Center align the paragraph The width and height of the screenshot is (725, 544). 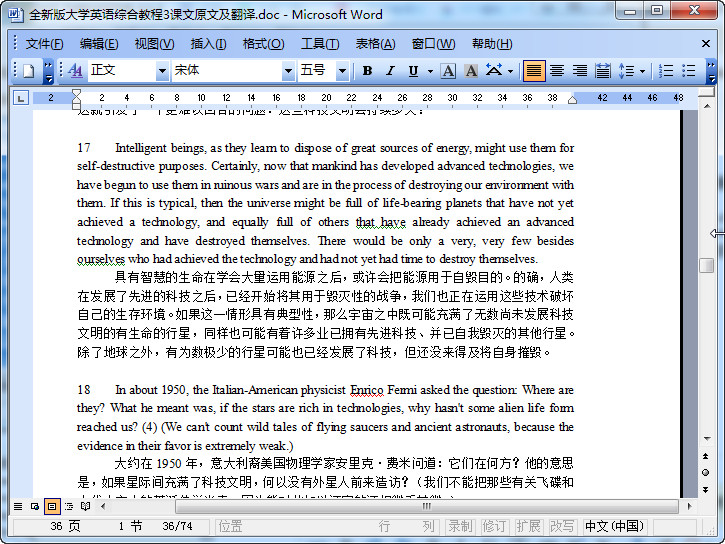click(x=557, y=71)
